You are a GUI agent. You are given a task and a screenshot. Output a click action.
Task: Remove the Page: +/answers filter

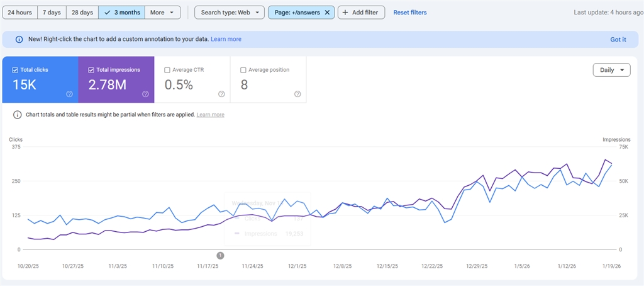click(x=327, y=13)
